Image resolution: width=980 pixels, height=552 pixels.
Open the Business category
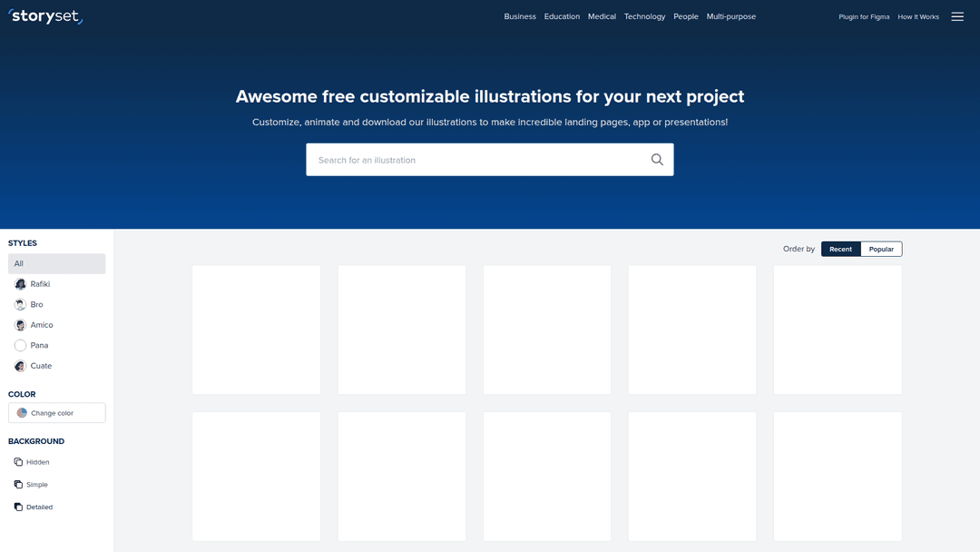520,16
